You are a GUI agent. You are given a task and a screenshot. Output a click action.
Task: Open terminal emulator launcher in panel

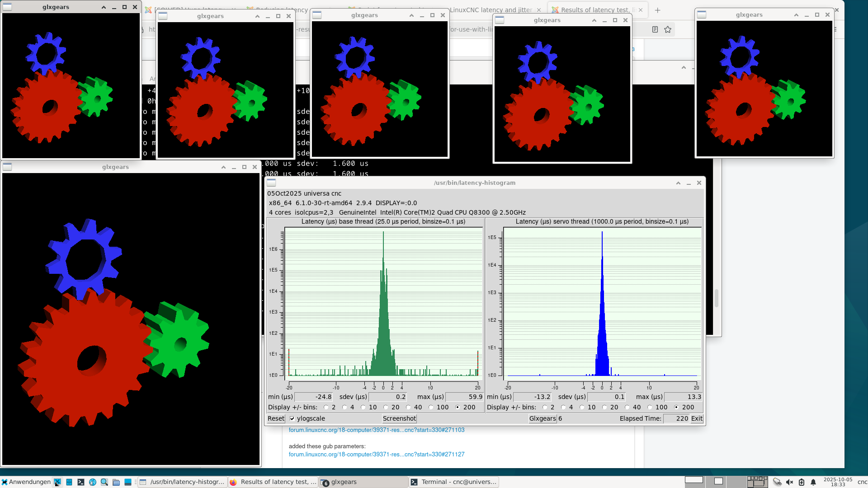click(81, 482)
